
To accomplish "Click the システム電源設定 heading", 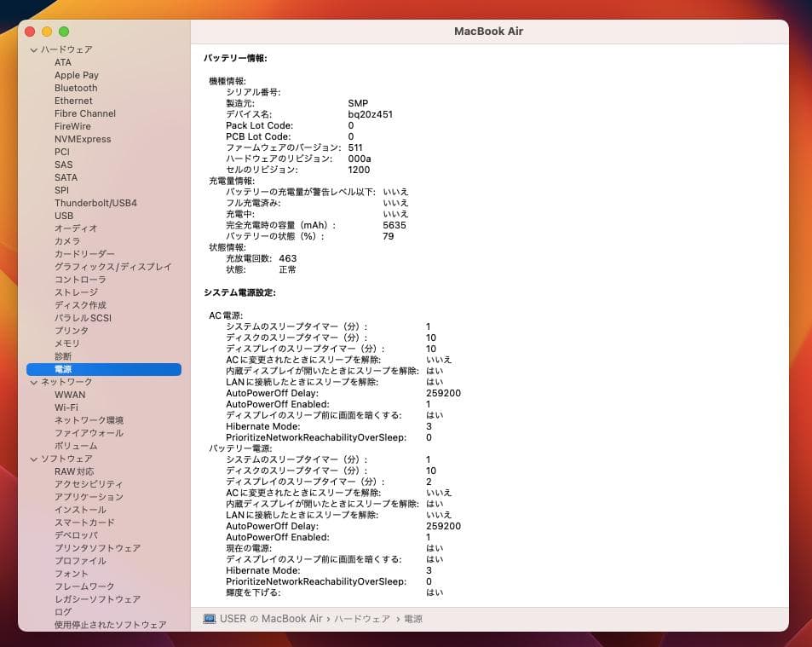I will click(239, 292).
